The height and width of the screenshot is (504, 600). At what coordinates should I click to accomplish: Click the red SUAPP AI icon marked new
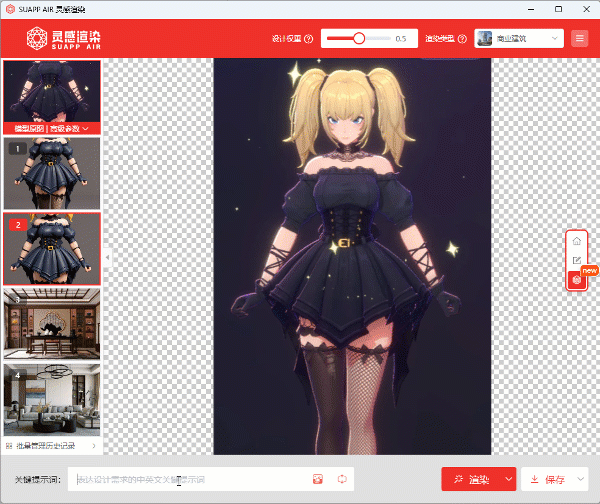pyautogui.click(x=576, y=280)
